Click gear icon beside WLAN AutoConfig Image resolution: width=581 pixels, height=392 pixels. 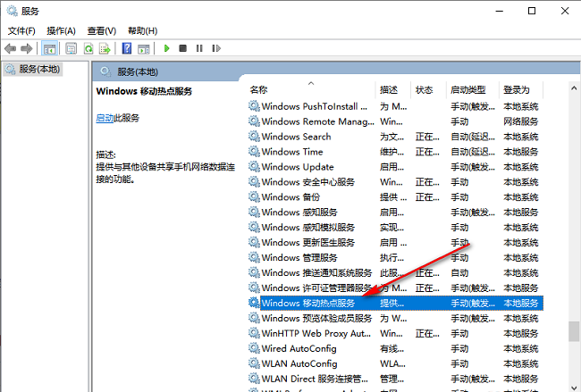(x=254, y=363)
